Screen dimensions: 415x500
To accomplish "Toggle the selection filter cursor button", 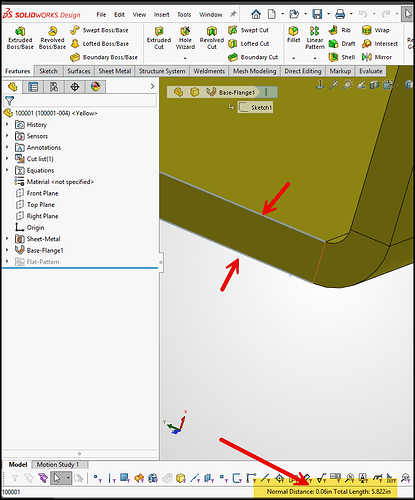I will coord(57,478).
